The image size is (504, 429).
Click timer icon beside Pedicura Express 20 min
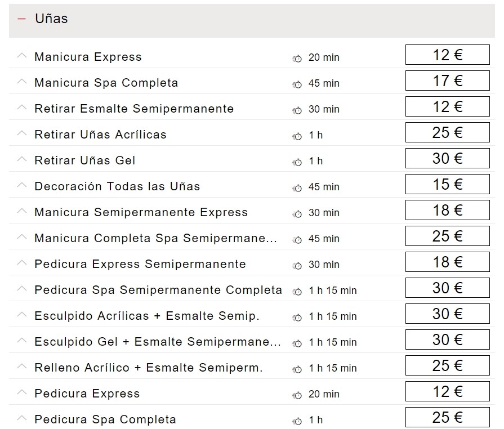(x=297, y=395)
